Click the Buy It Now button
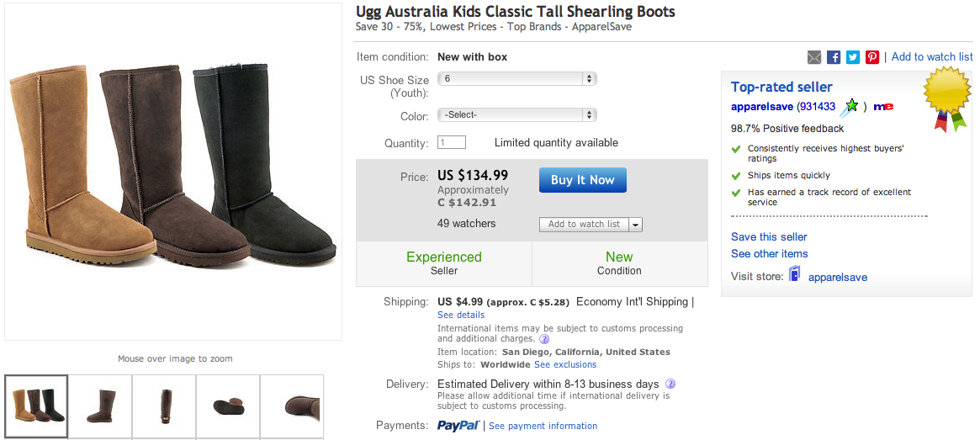Image resolution: width=980 pixels, height=440 pixels. 582,180
